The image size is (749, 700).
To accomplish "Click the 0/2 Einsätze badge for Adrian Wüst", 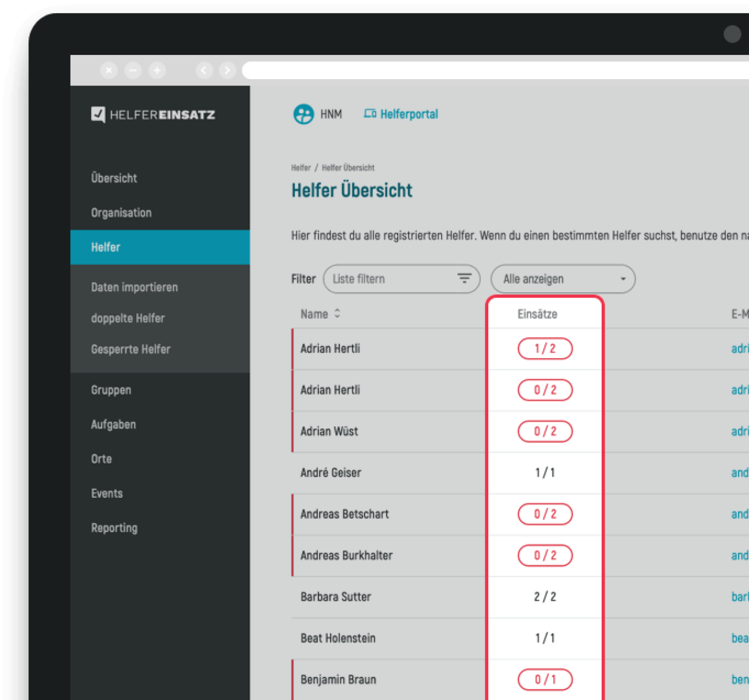I will pos(544,431).
